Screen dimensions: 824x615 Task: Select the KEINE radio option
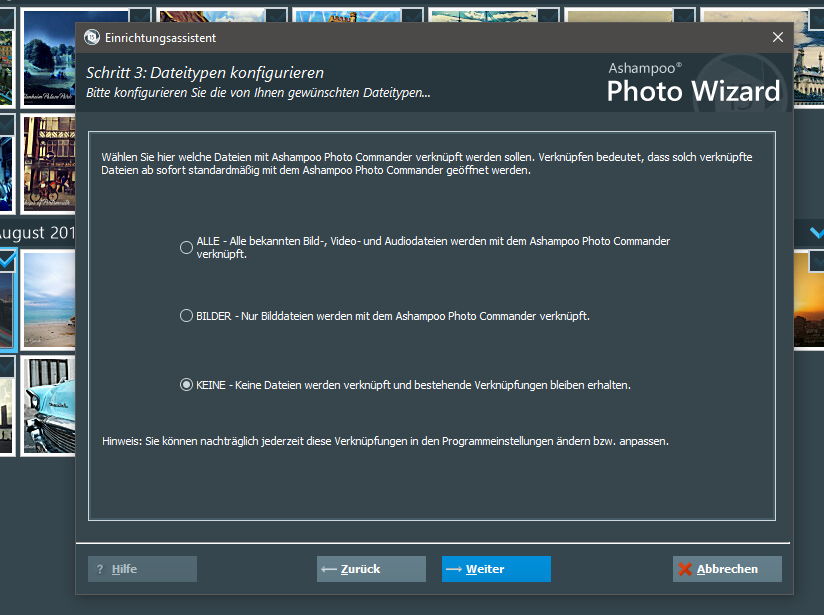(x=186, y=385)
